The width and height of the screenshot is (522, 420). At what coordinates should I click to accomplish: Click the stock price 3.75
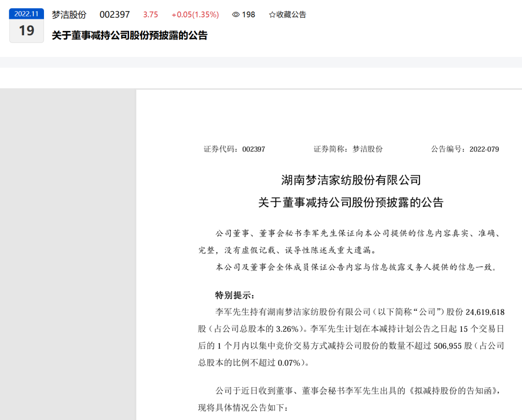click(x=150, y=14)
